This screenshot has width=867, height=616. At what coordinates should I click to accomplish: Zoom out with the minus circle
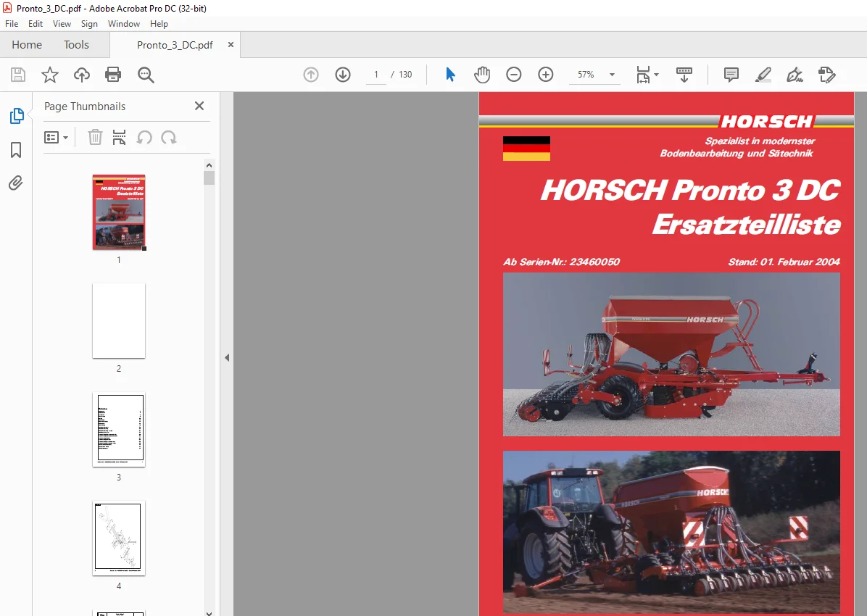(514, 75)
